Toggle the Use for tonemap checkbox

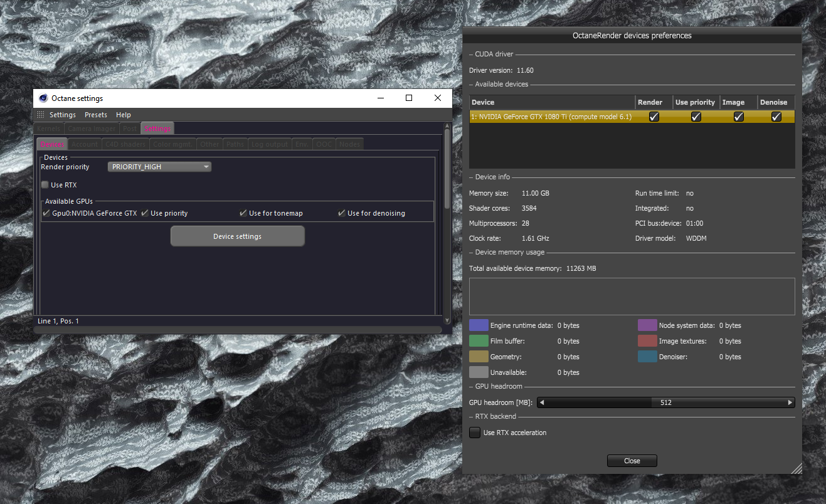(x=243, y=213)
